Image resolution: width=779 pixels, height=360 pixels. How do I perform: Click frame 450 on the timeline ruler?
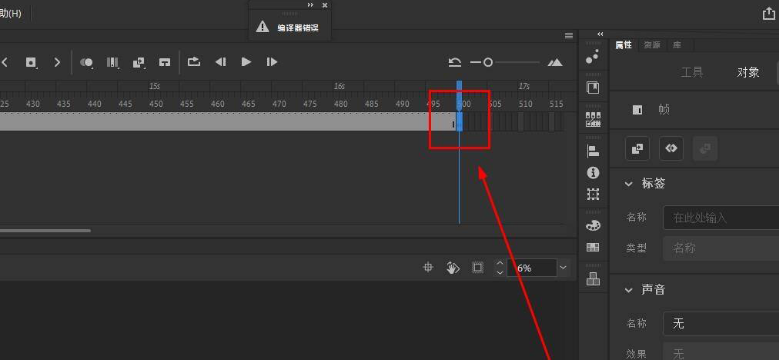point(156,104)
